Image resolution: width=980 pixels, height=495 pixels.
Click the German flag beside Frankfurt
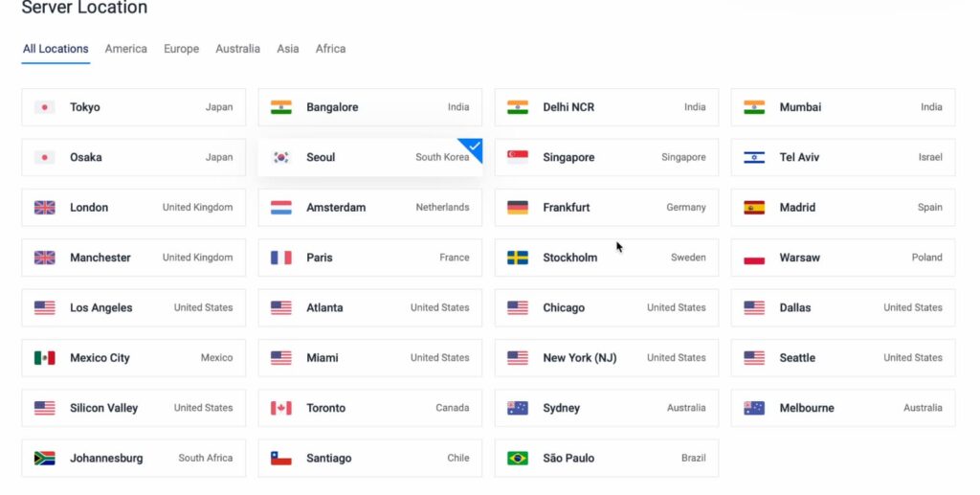(518, 208)
